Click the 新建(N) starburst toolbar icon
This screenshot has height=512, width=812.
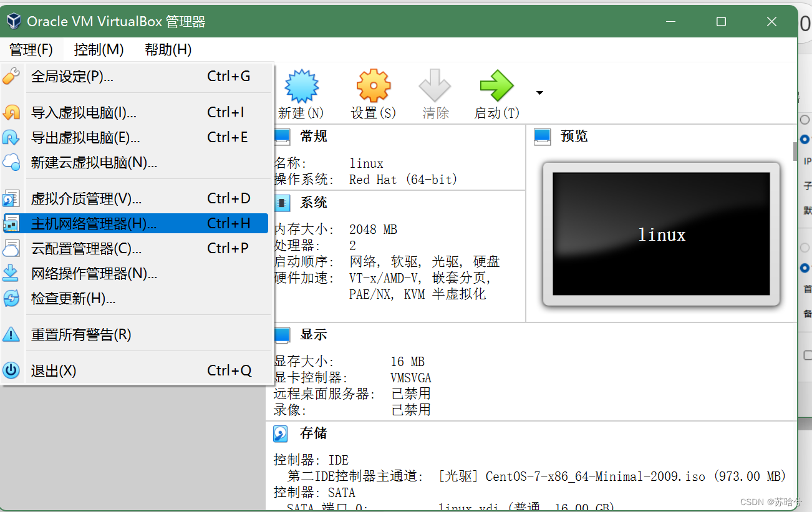point(302,86)
